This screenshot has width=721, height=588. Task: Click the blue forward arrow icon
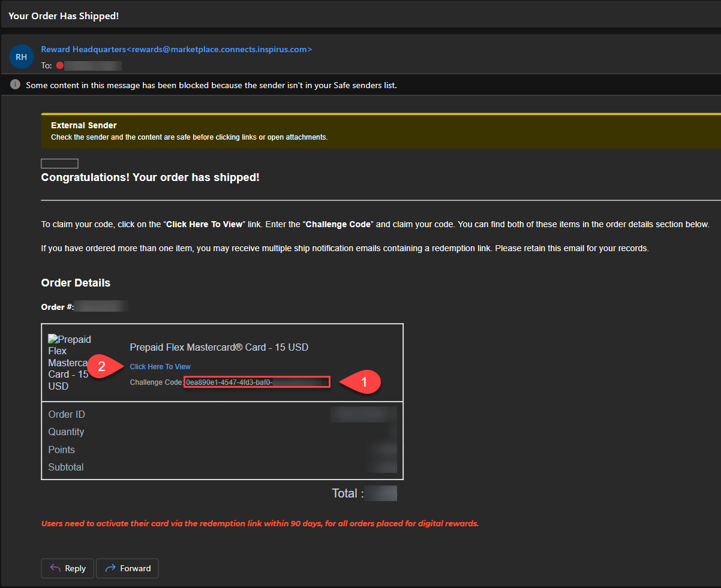pos(110,568)
